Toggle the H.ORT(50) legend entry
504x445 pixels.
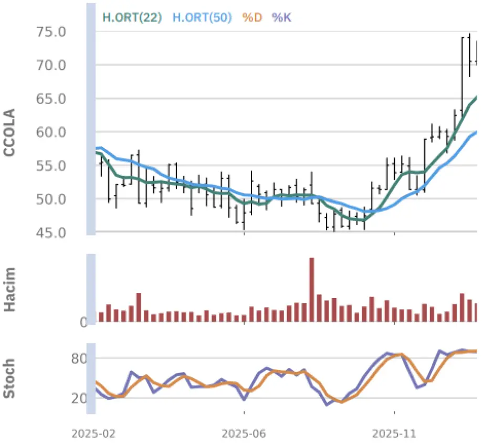(202, 17)
